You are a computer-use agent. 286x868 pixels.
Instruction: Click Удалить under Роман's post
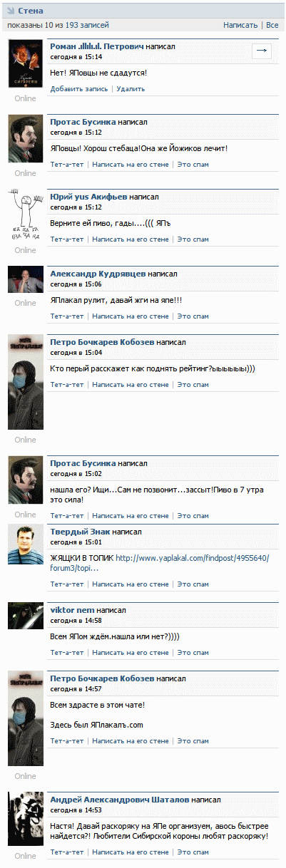coord(131,89)
